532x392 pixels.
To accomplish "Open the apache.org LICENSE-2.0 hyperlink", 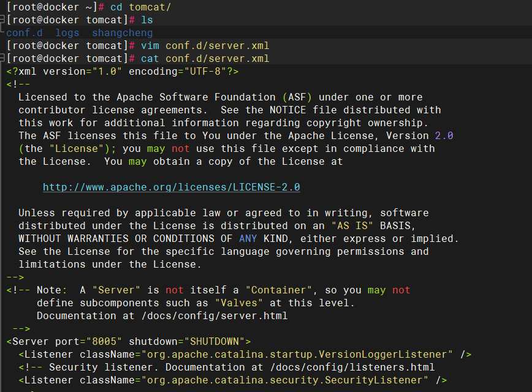I will click(172, 187).
